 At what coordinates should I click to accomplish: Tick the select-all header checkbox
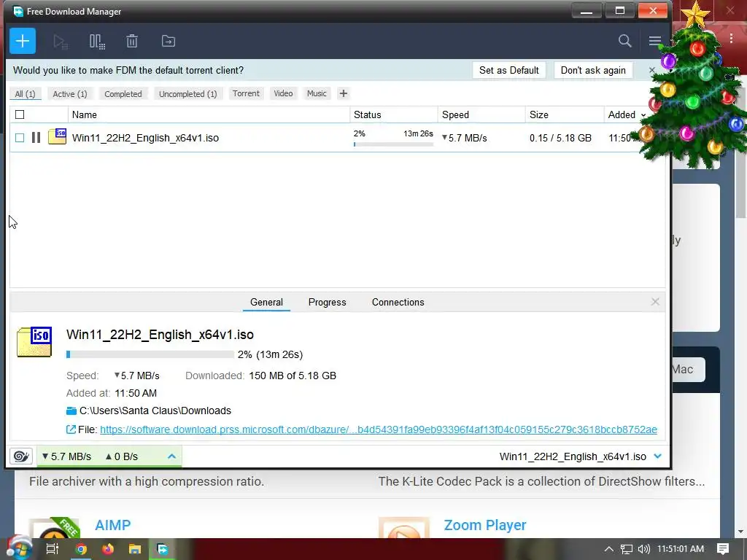tap(20, 114)
